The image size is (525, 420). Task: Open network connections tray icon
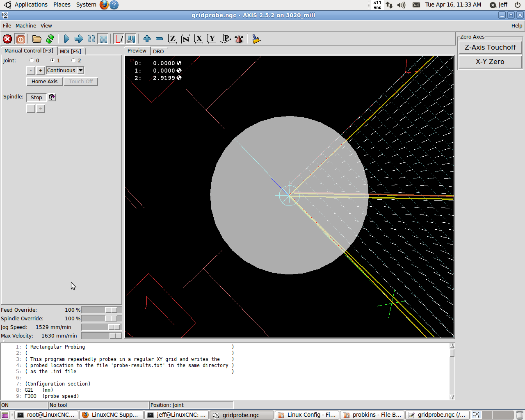tap(389, 5)
